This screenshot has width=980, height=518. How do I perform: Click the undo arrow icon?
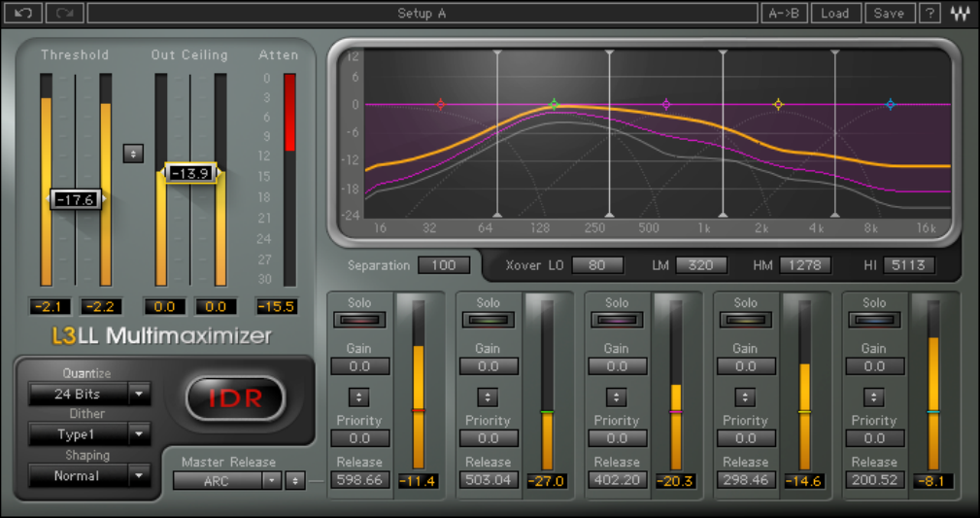pyautogui.click(x=24, y=13)
